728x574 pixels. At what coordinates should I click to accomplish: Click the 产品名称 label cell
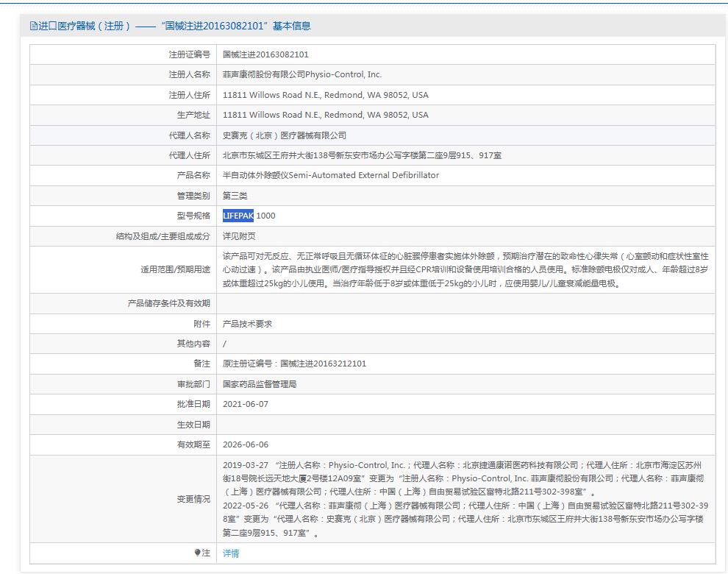123,175
